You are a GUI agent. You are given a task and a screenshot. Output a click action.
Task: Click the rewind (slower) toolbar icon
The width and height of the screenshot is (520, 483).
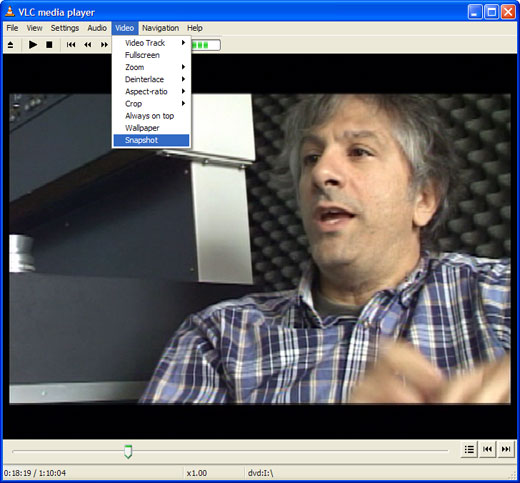tap(88, 44)
